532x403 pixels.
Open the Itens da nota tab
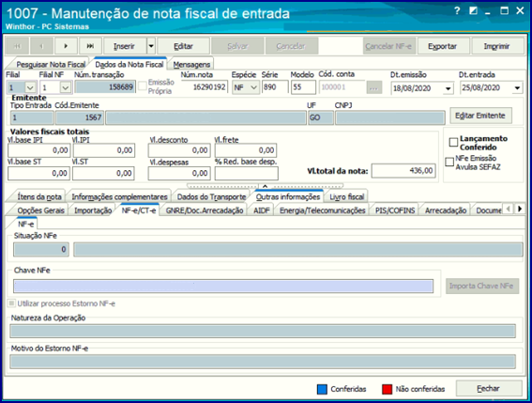(39, 196)
